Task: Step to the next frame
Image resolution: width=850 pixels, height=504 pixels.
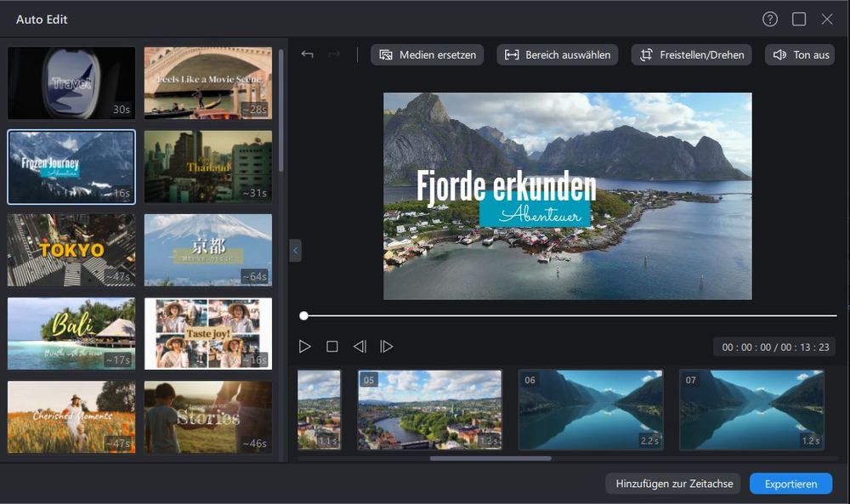Action: (x=388, y=346)
